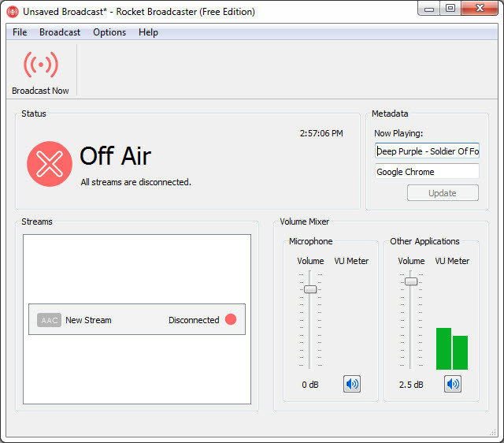
Task: Click the red Disconnected indicator dot
Action: pyautogui.click(x=231, y=319)
